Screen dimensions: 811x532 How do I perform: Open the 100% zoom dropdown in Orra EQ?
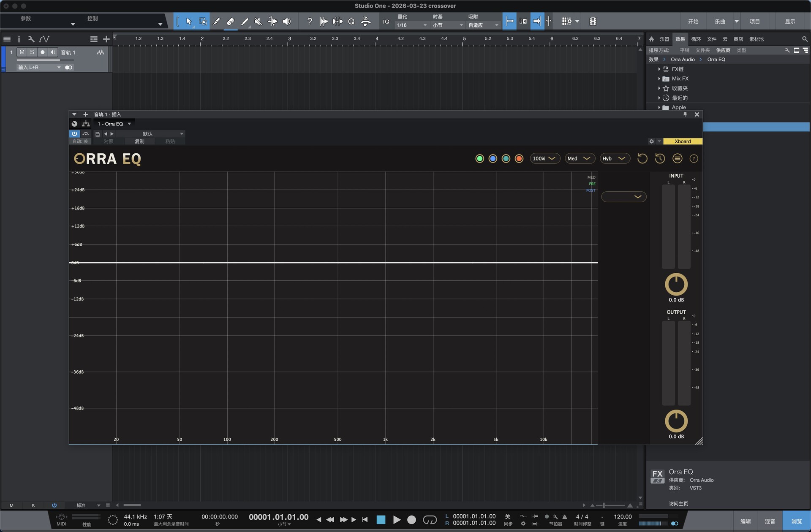pos(544,159)
